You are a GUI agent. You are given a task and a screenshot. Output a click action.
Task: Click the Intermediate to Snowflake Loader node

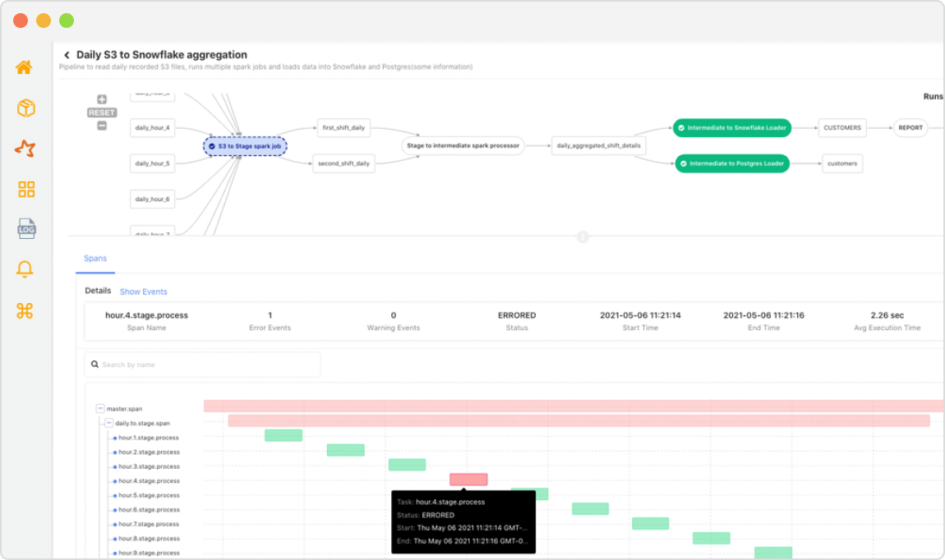pos(732,127)
